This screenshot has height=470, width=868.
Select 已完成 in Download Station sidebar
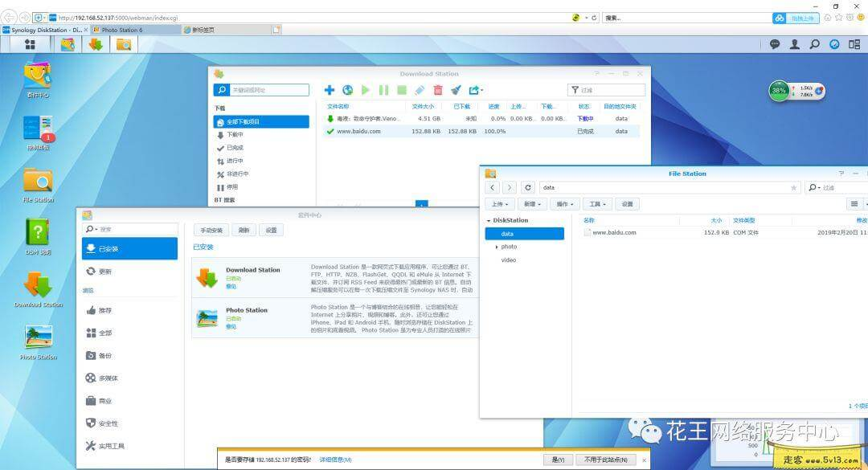pyautogui.click(x=234, y=148)
